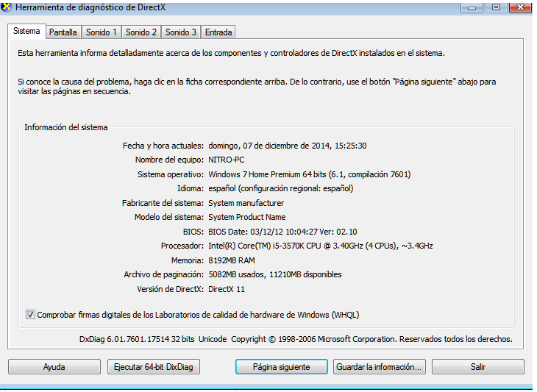Switch to the Pantalla tab
Viewport: 537px width, 392px height.
click(x=63, y=32)
